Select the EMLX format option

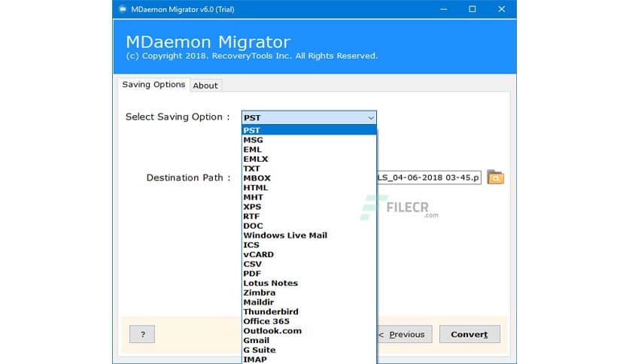[x=309, y=159]
